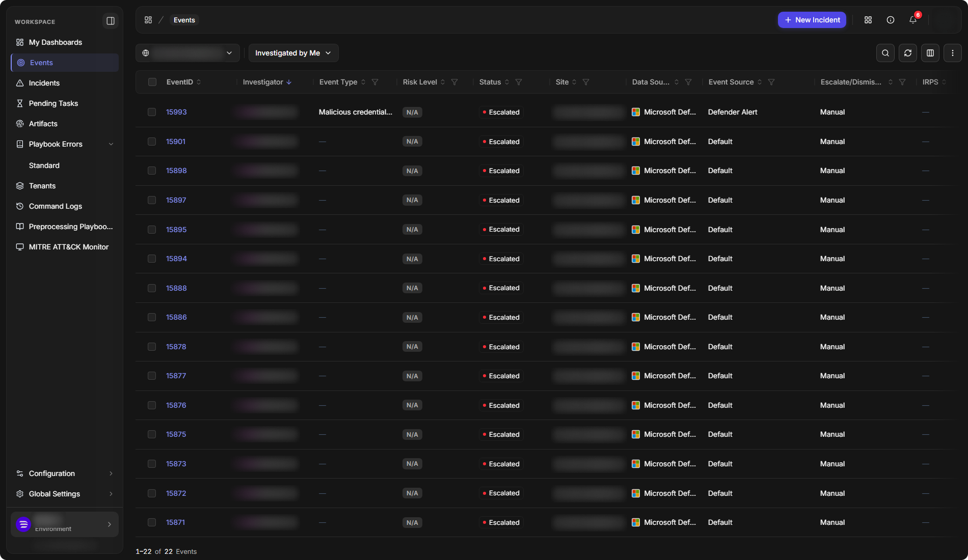Click the Escalated status of event 15895
Viewport: 968px width, 560px height.
pos(501,230)
